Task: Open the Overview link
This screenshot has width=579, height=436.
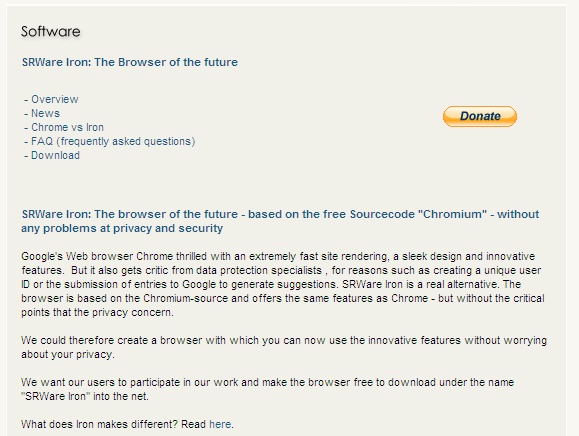Action: pyautogui.click(x=55, y=99)
